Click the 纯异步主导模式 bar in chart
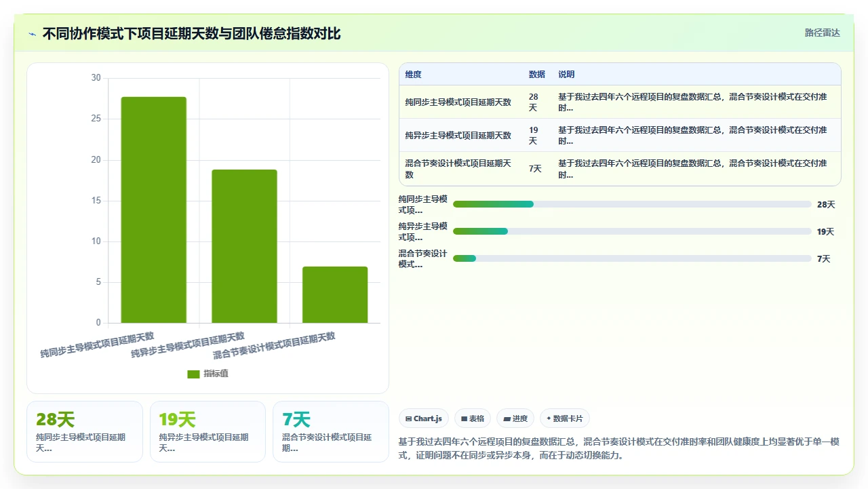The height and width of the screenshot is (489, 868). pos(244,246)
